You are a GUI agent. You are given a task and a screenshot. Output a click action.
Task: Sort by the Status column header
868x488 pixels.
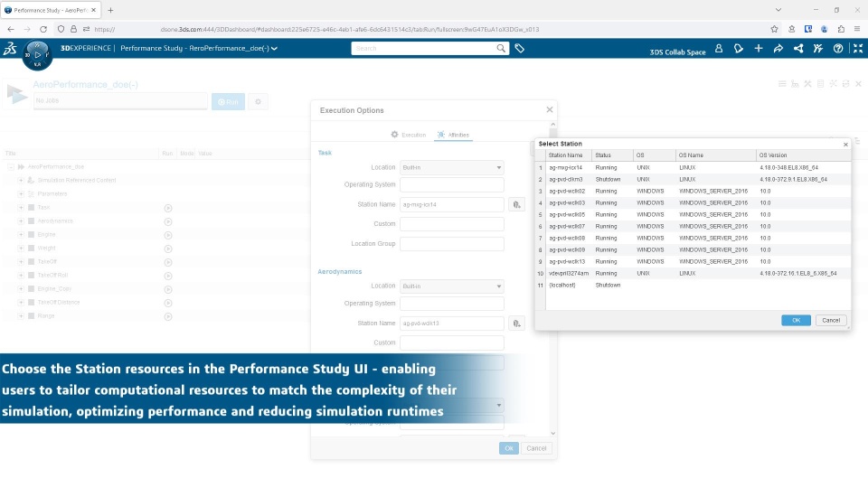[x=612, y=155]
